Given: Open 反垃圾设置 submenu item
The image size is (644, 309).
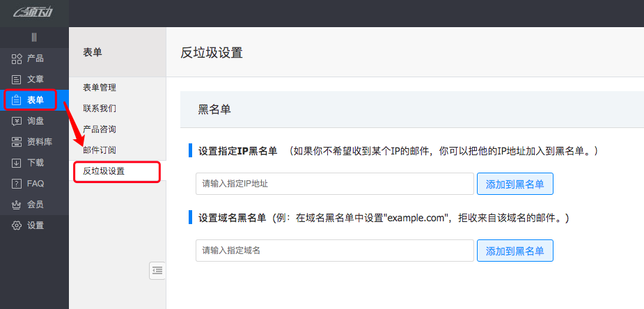Looking at the screenshot, I should pos(103,171).
